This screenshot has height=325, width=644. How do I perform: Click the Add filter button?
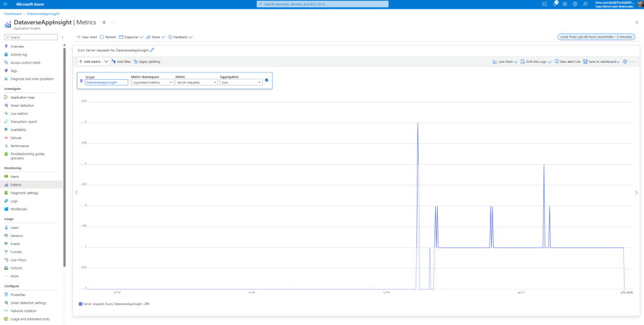click(x=121, y=62)
